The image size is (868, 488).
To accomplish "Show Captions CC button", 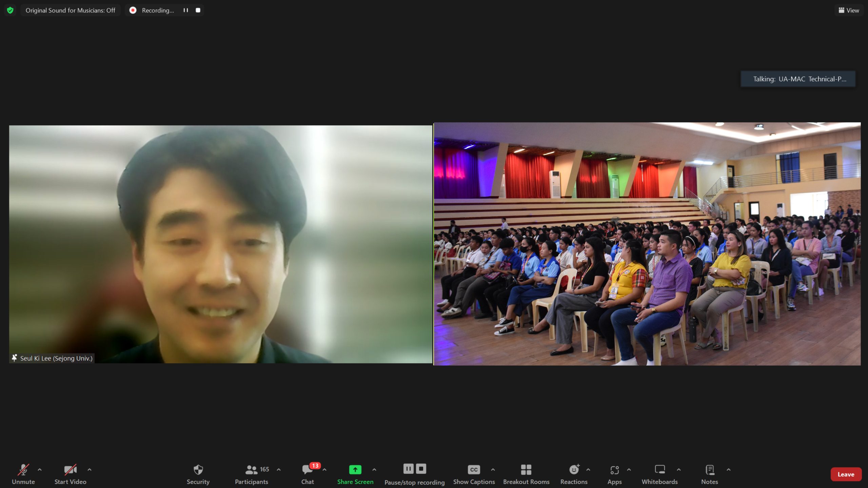I will (474, 474).
